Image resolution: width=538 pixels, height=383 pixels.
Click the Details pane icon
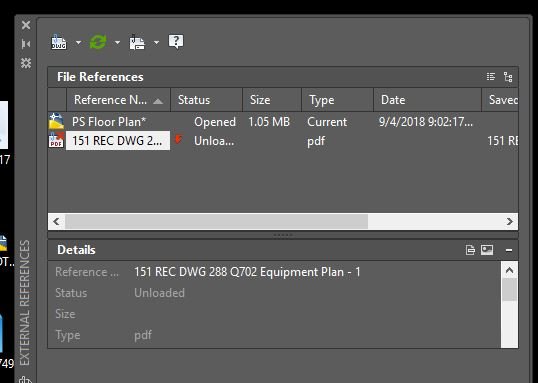(470, 250)
